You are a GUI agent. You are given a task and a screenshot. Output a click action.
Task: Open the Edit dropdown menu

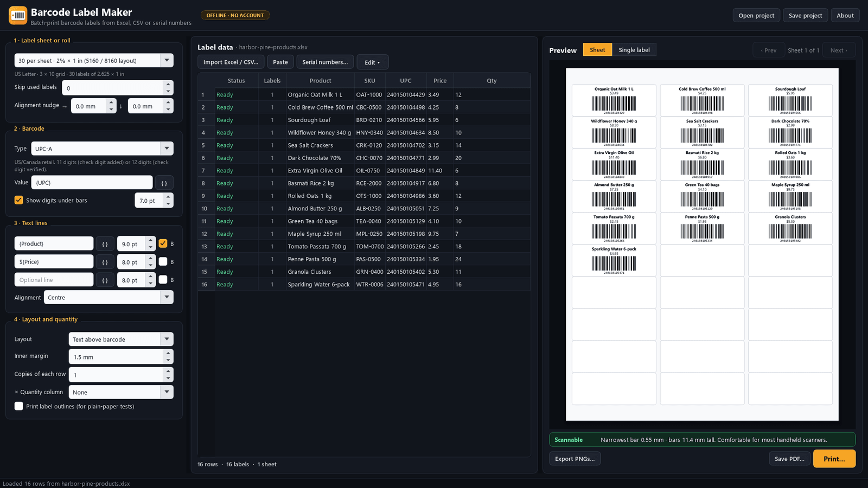click(x=372, y=62)
